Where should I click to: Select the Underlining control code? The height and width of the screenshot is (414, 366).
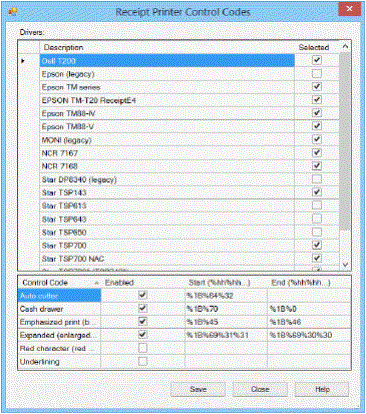59,362
